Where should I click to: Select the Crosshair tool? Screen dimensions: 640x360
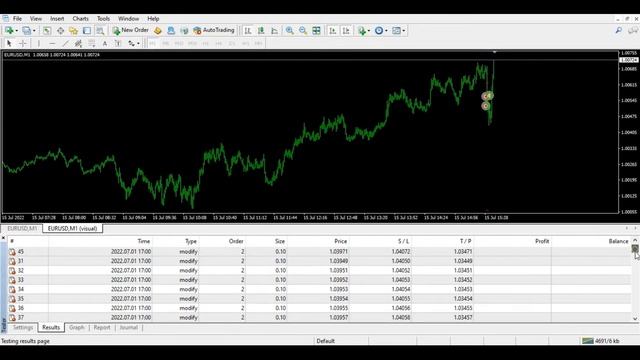click(x=23, y=43)
